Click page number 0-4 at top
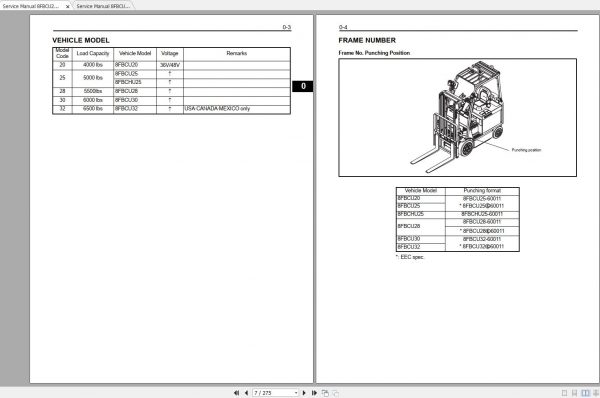The height and width of the screenshot is (398, 600). tap(343, 27)
